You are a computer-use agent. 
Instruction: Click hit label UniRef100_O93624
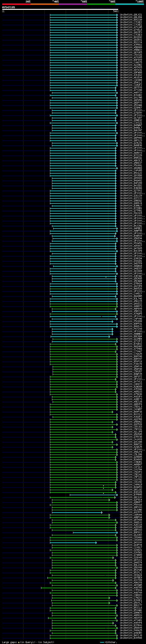pyautogui.click(x=131, y=575)
